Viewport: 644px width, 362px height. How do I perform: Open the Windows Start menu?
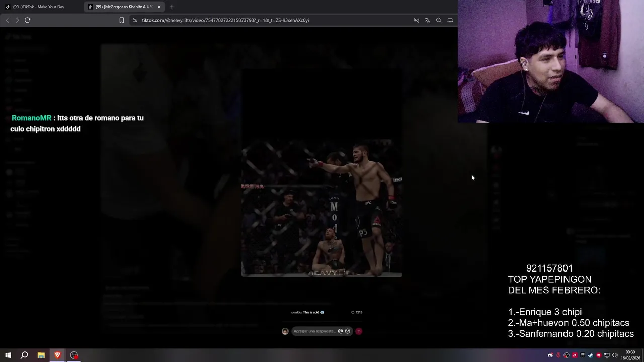[x=8, y=355]
